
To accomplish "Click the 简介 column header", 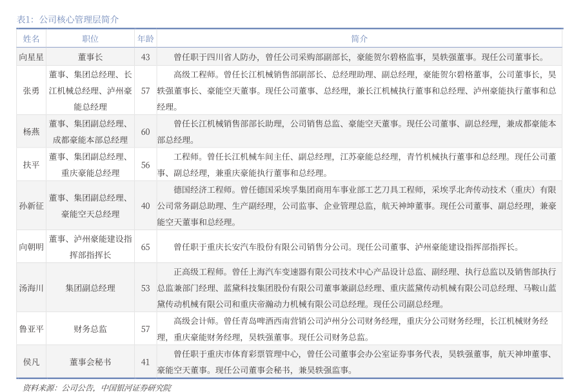I will tap(359, 39).
